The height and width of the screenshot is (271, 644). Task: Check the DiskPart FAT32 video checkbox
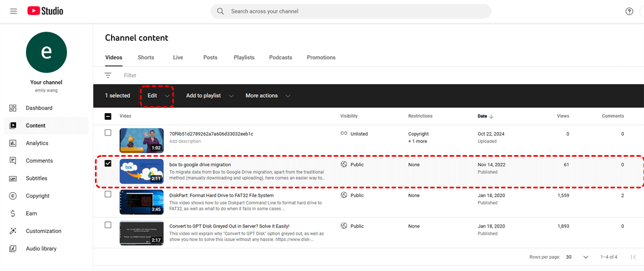[108, 194]
